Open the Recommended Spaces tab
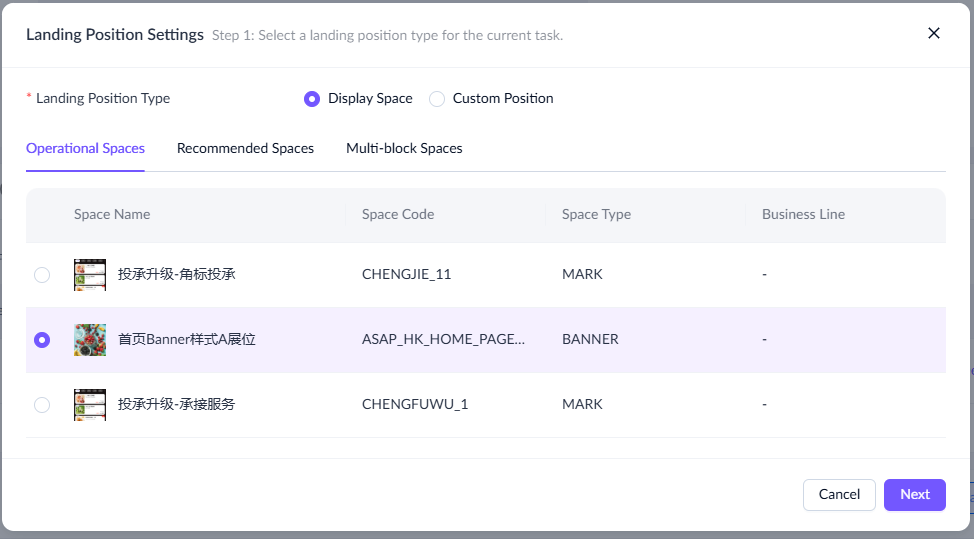Image resolution: width=974 pixels, height=539 pixels. [245, 148]
